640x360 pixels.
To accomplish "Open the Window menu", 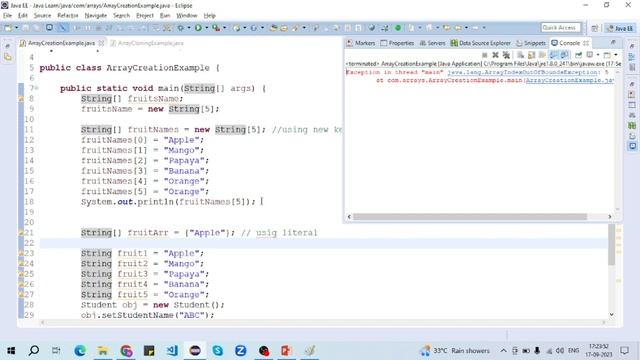I will pos(187,16).
